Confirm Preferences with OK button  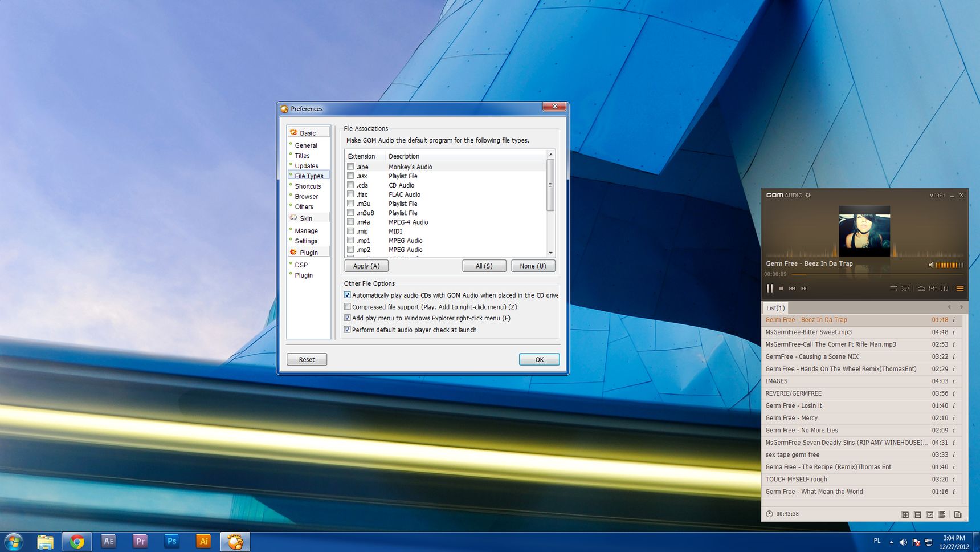(540, 360)
